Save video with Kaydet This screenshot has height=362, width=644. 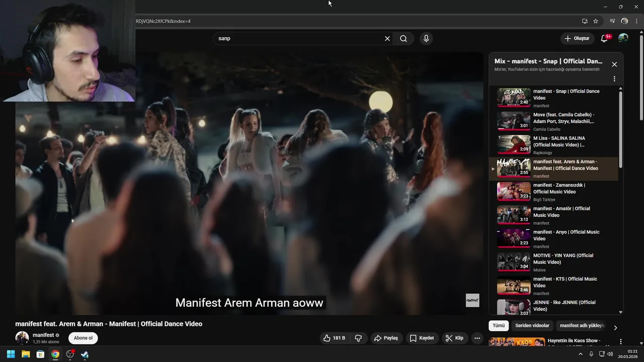[422, 338]
